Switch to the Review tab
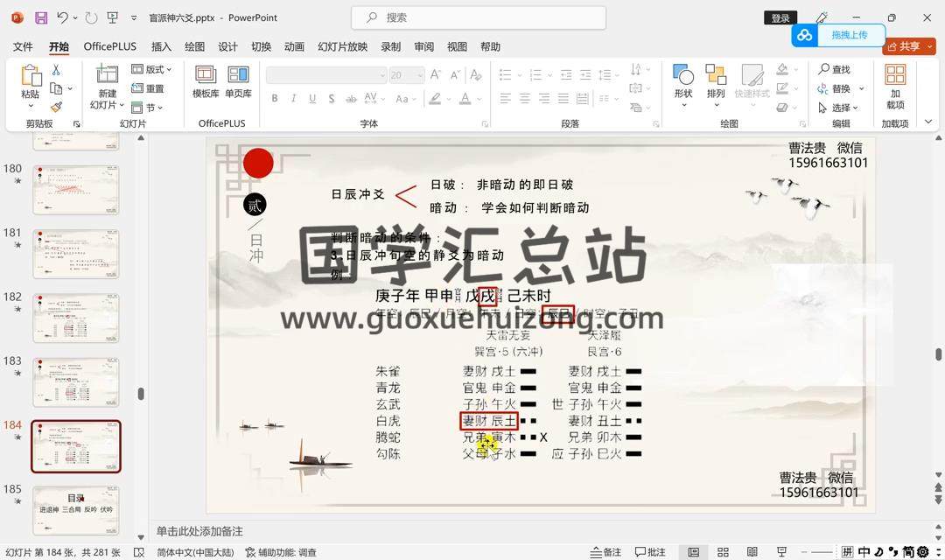Image resolution: width=945 pixels, height=560 pixels. point(423,46)
